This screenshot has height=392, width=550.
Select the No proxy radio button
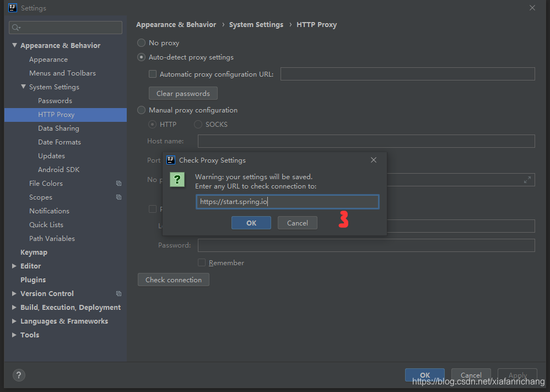141,43
